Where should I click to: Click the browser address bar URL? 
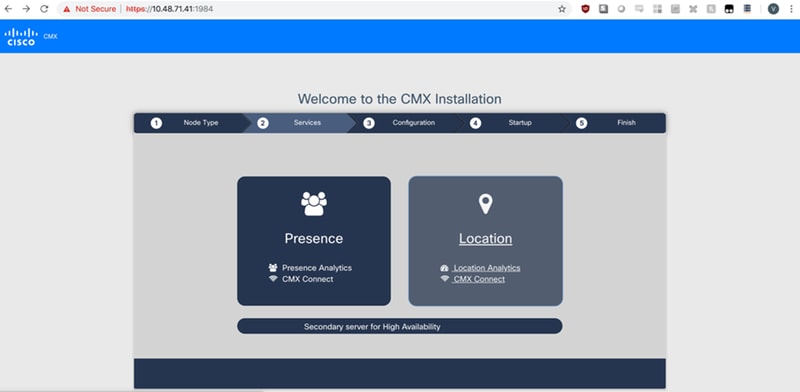pos(169,9)
